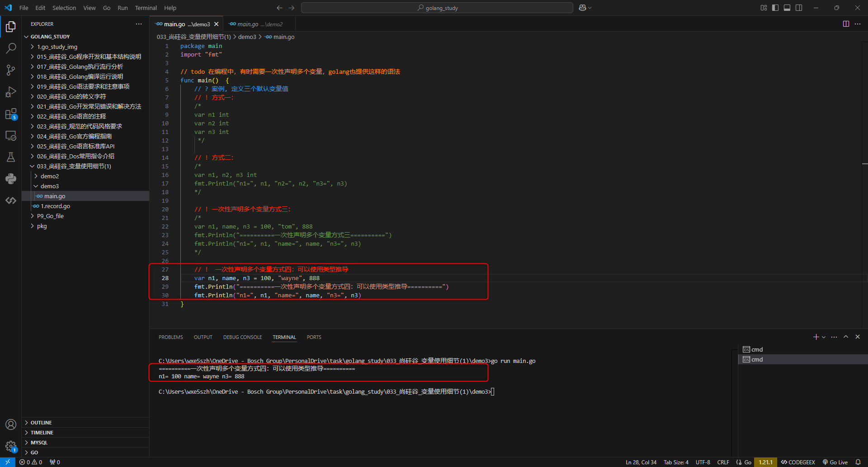Click the golang_study command center search box
868x467 pixels.
(437, 8)
